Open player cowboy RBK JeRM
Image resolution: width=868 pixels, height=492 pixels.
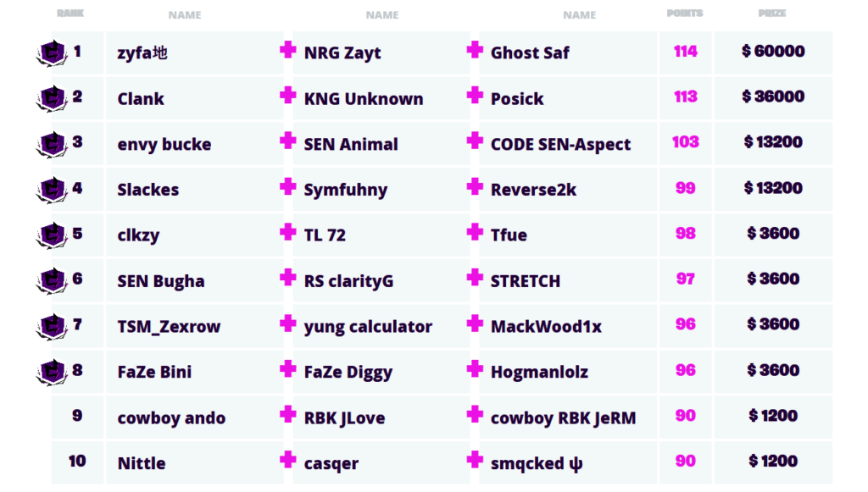(x=563, y=418)
